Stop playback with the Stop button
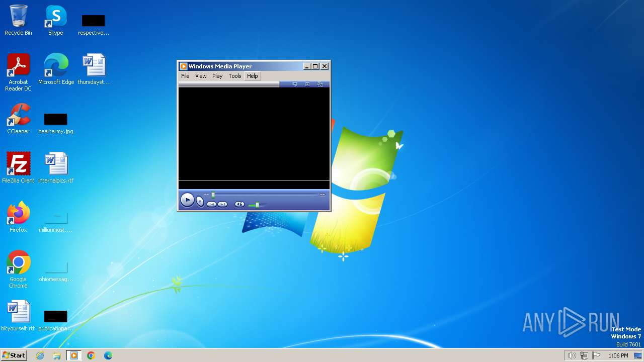The image size is (644, 362). point(200,202)
